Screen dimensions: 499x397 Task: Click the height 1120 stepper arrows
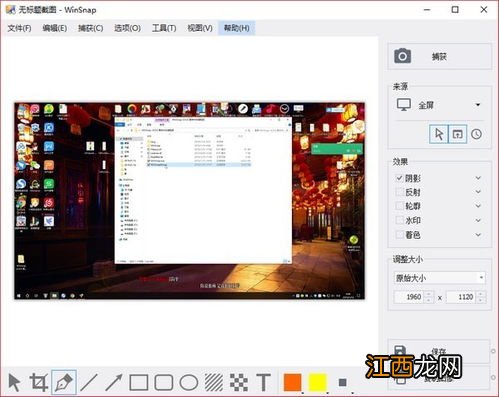481,297
